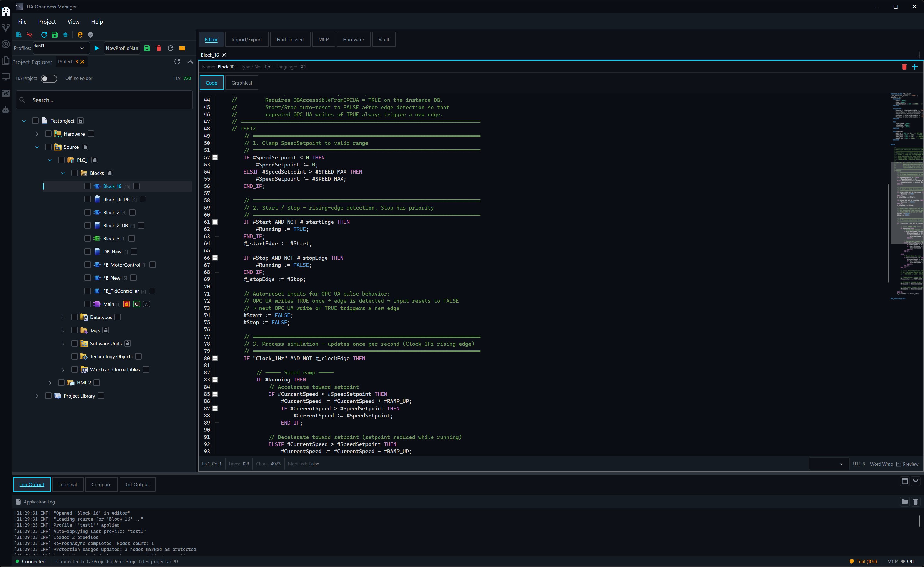Expand the Software Units tree node
This screenshot has height=567, width=924.
[x=63, y=343]
